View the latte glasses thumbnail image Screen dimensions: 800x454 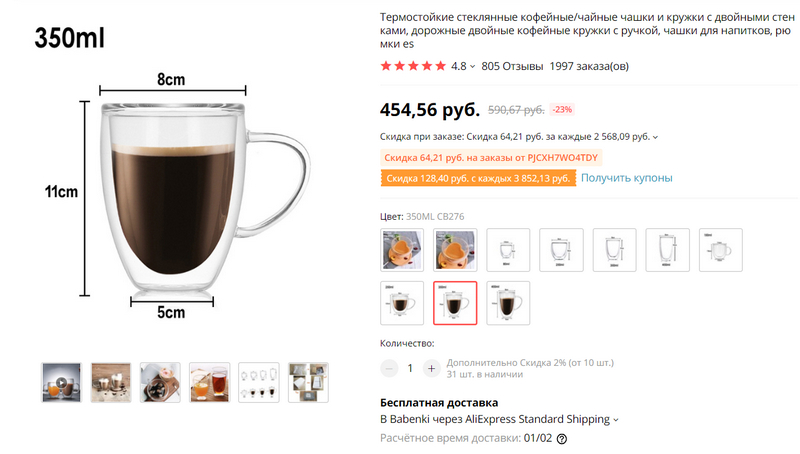[x=111, y=383]
